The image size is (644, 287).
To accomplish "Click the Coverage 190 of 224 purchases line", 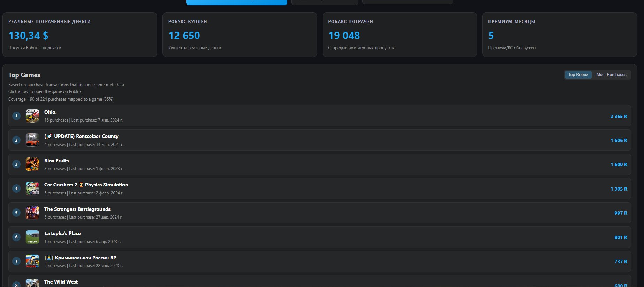I will click(x=61, y=99).
